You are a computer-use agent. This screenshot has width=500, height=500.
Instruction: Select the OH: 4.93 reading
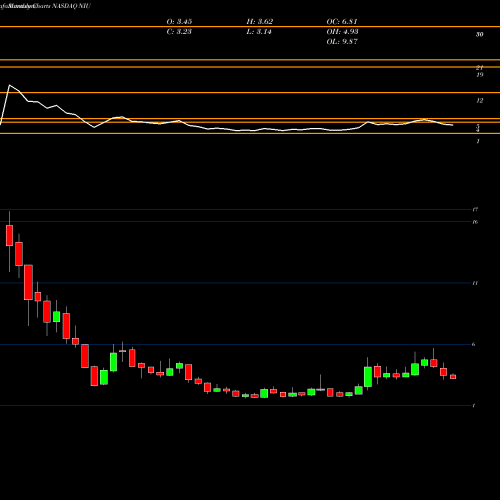[x=342, y=32]
